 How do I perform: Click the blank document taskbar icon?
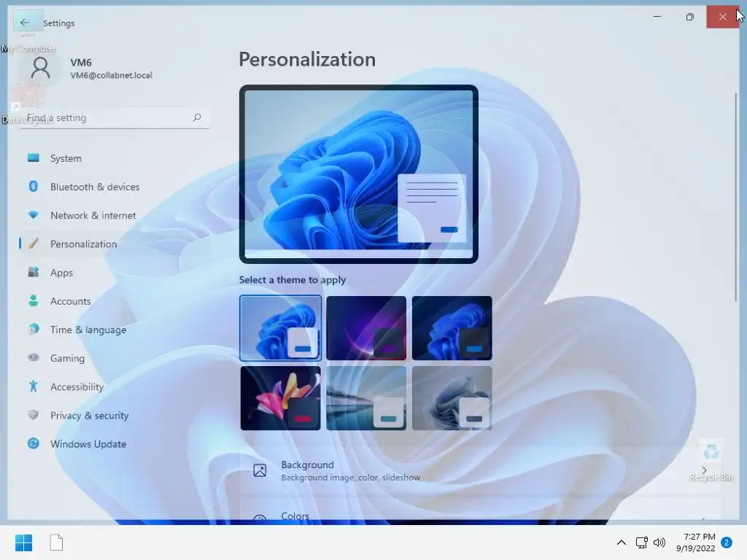(x=56, y=542)
